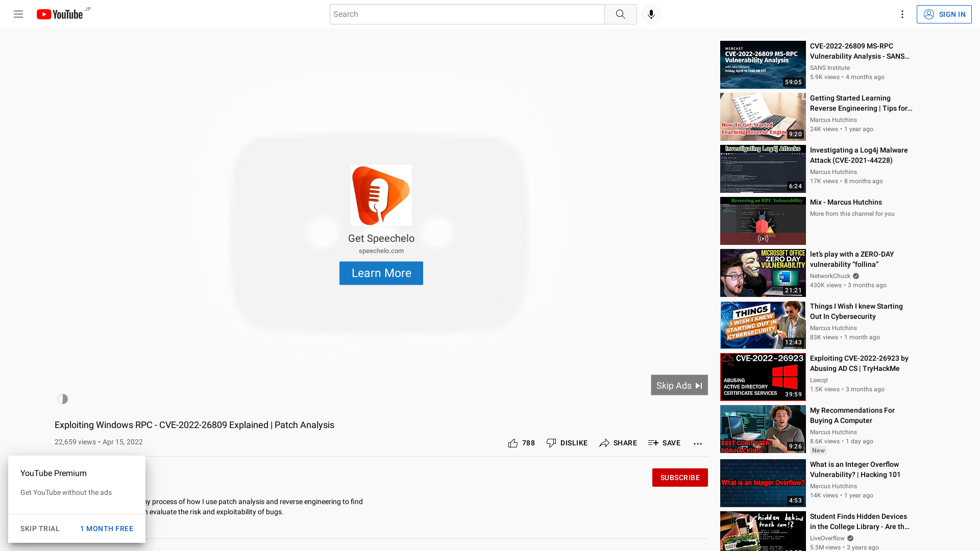Viewport: 980px width, 551px height.
Task: Open title 'let's play with a ZERO-DAY vulnerability'
Action: [x=852, y=259]
